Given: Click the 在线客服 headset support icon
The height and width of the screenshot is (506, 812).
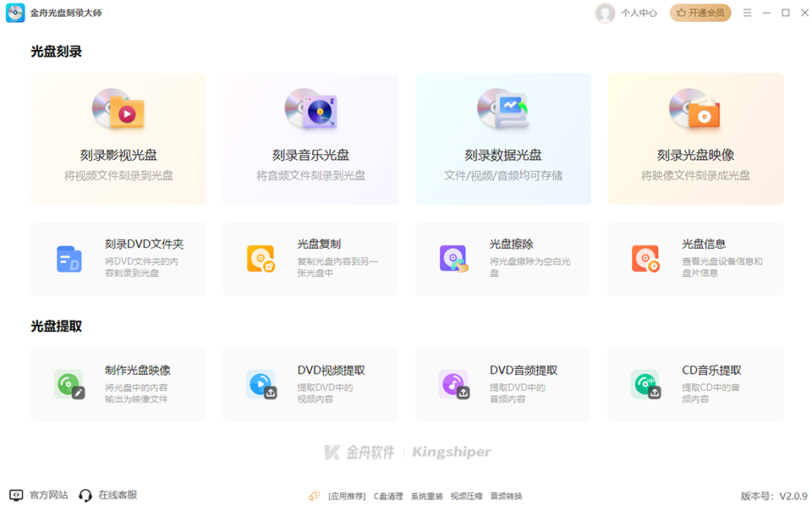Looking at the screenshot, I should pos(85,495).
